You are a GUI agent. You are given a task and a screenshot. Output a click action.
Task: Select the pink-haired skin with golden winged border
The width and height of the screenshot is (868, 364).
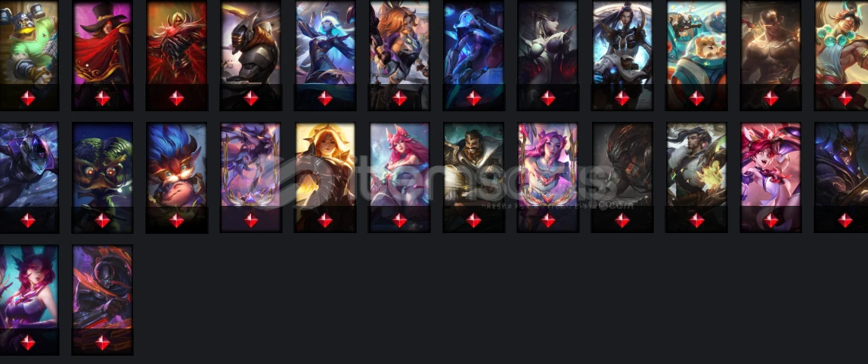tap(547, 164)
